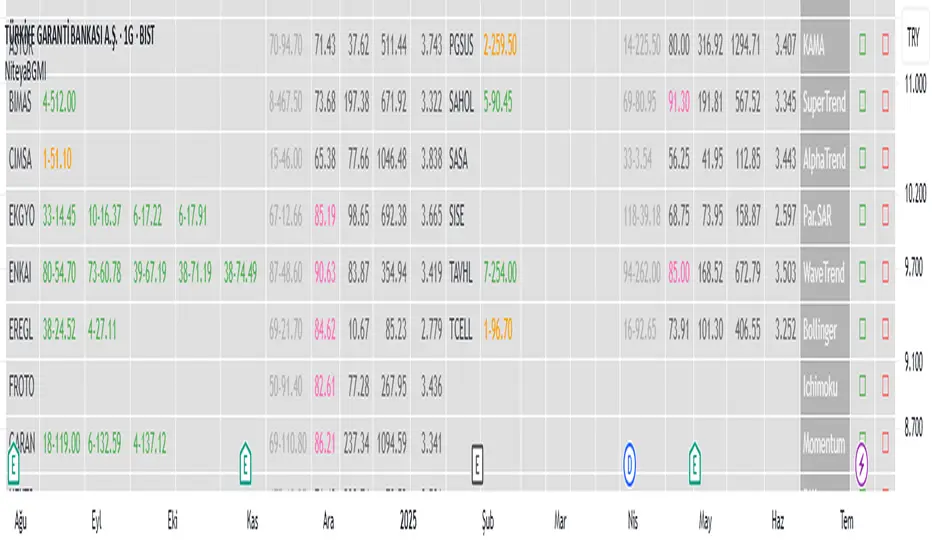
Task: Tick the green AlphaTrend checkbox
Action: 863,158
